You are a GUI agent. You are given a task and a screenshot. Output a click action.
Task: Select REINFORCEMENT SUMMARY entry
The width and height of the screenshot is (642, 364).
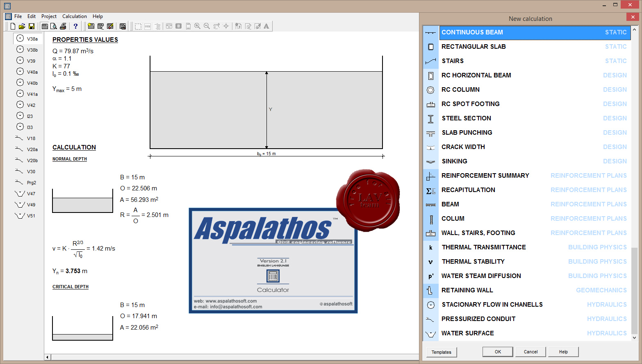pyautogui.click(x=527, y=176)
